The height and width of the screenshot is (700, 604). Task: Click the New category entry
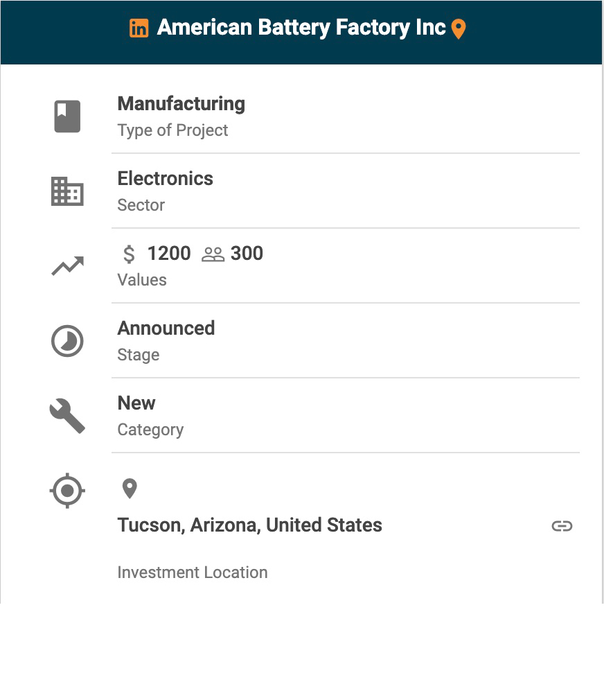[x=136, y=403]
